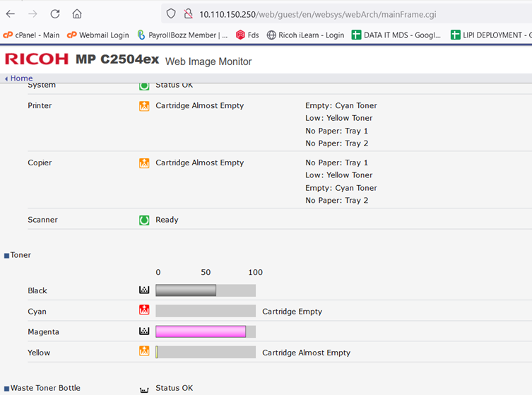Screen dimensions: 532x395
Task: Click the orange Printer toner alert icon
Action: tap(144, 106)
